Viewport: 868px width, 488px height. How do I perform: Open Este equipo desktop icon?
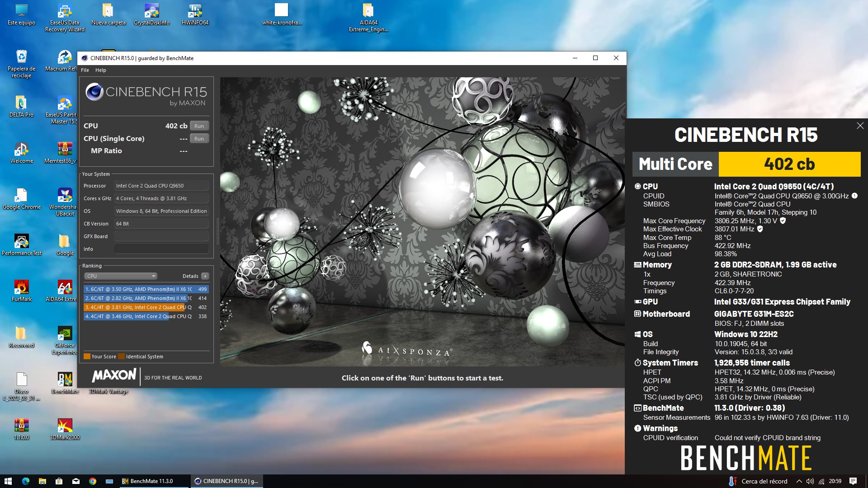click(21, 14)
